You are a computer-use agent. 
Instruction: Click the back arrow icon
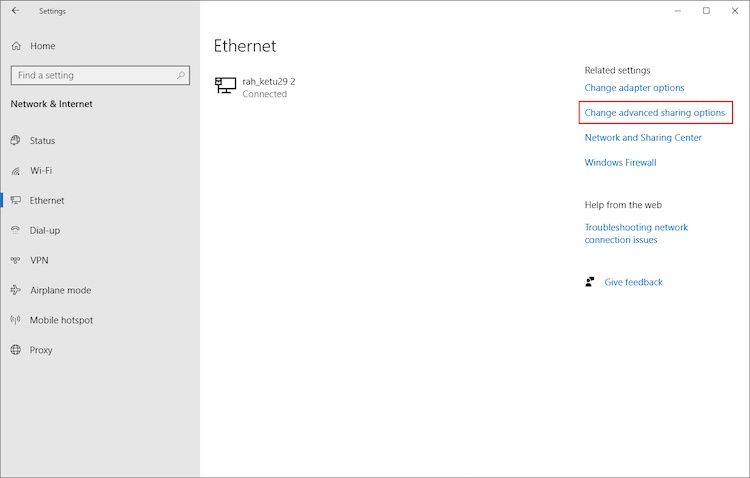coord(15,11)
